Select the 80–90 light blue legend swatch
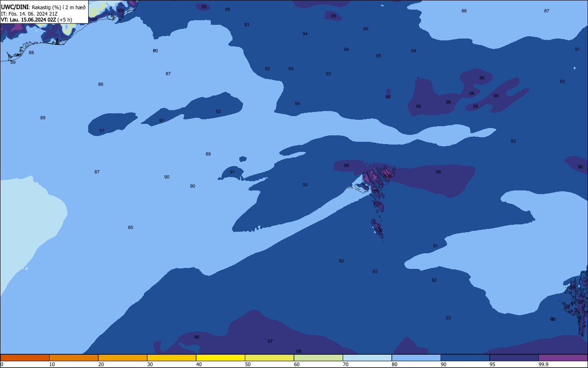The height and width of the screenshot is (368, 588). [416, 357]
